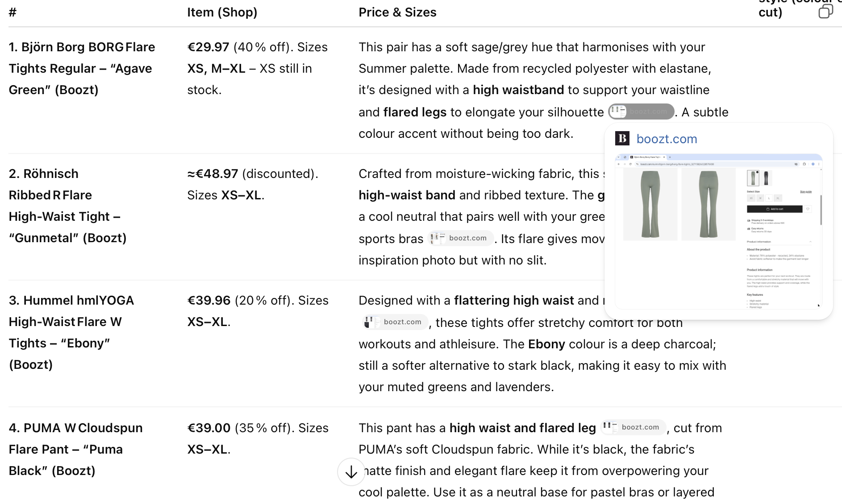Open boozt.com citation chip in PUMA row

tap(634, 427)
